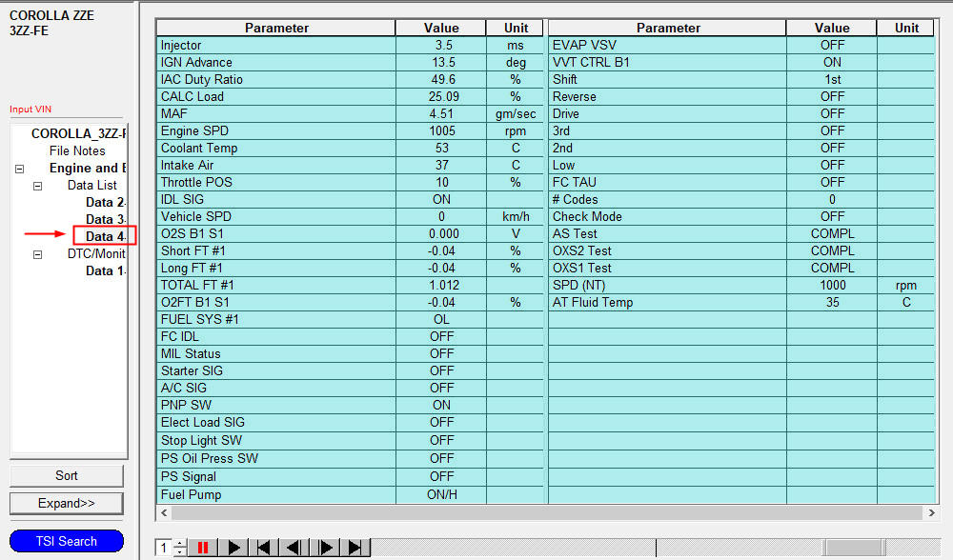Open File Notes in the tree
Image resolution: width=953 pixels, height=560 pixels.
pos(77,150)
